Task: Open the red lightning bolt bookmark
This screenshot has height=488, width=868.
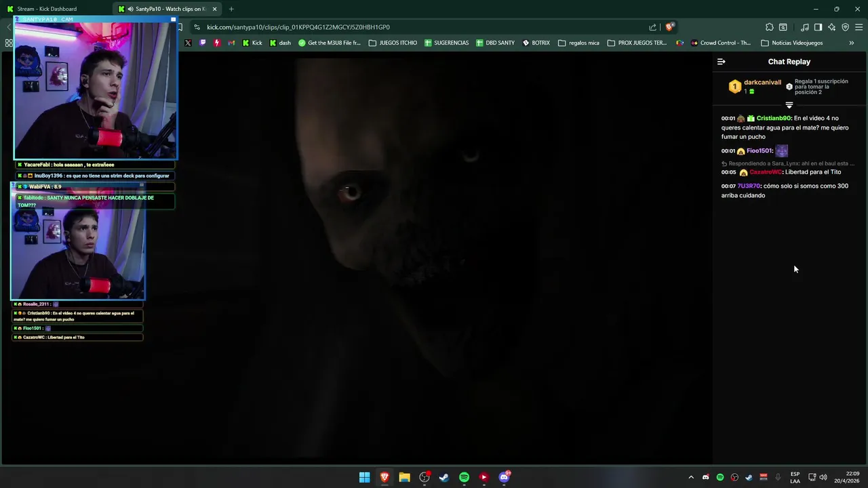Action: click(x=217, y=43)
